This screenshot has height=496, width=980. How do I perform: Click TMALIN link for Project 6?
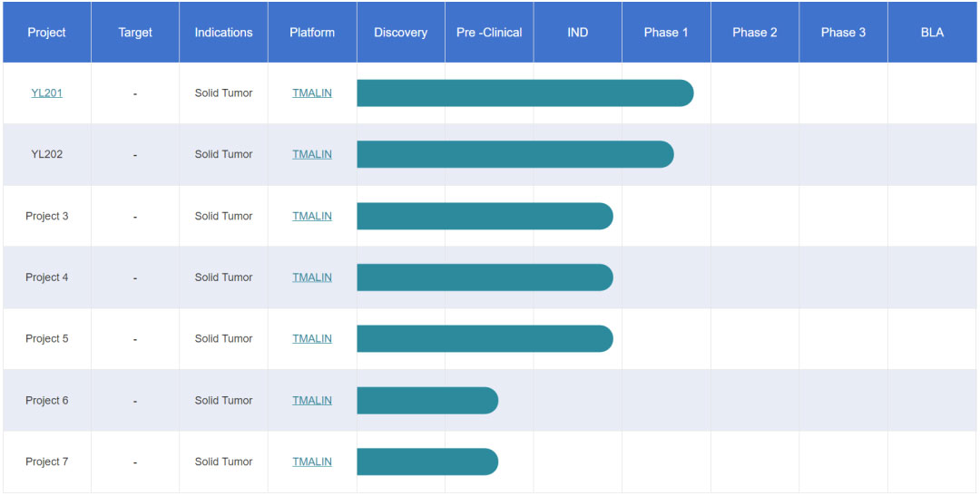[311, 400]
